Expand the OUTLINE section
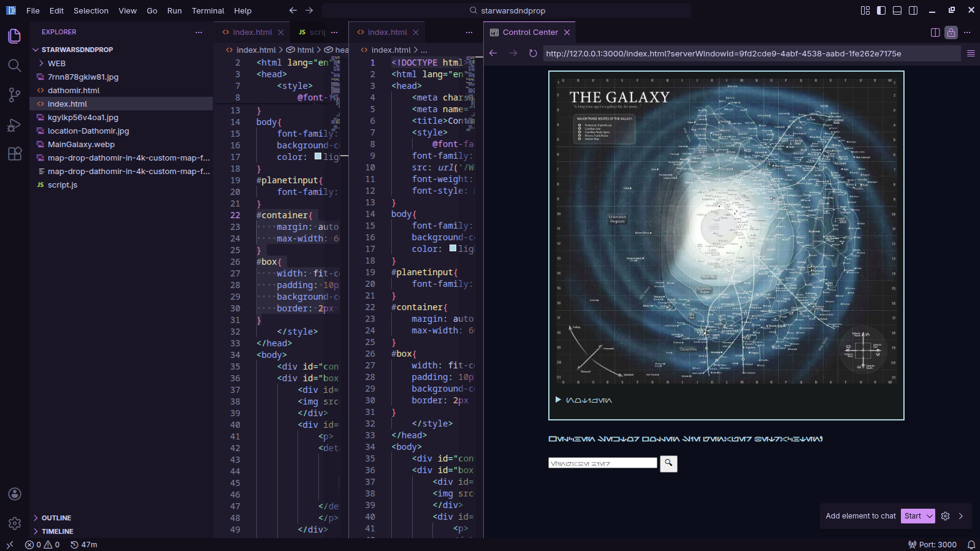Image resolution: width=980 pixels, height=551 pixels. (x=56, y=518)
